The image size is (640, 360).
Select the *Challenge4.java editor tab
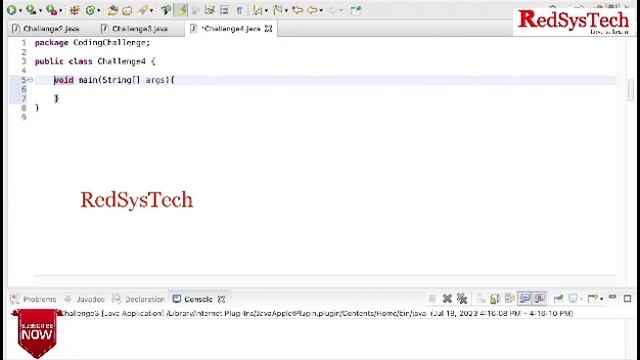point(231,29)
